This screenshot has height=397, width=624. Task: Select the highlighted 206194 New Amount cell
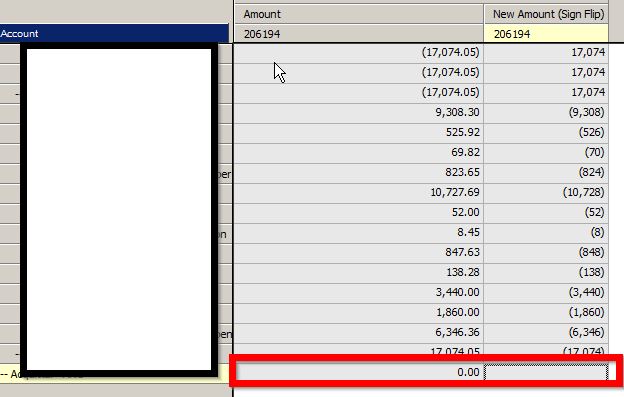[x=546, y=34]
